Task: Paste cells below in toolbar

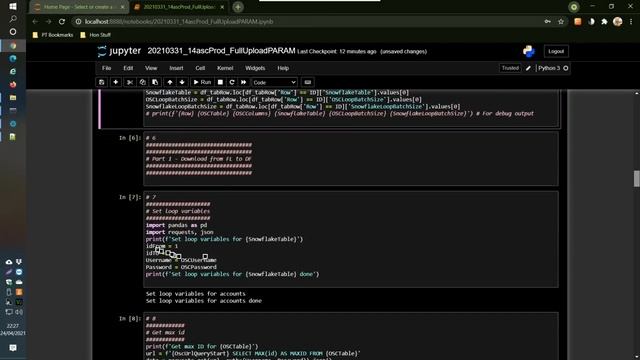Action: (155, 82)
